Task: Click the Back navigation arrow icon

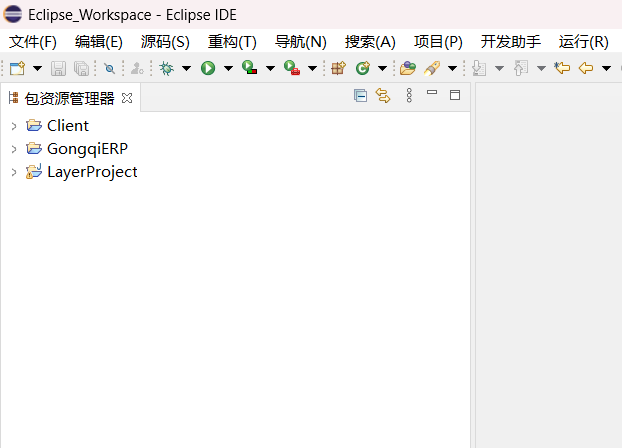Action: pos(586,68)
